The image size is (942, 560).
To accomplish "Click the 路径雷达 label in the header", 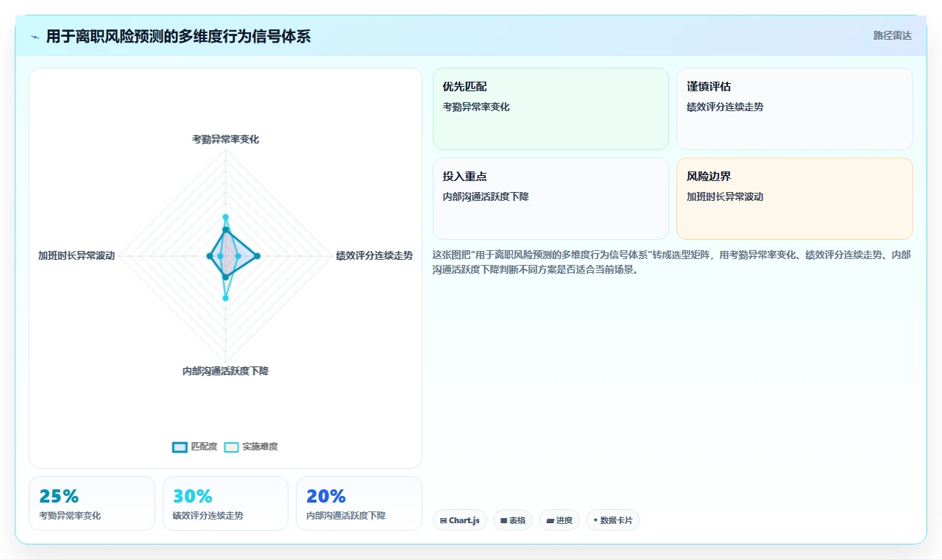I will 892,35.
